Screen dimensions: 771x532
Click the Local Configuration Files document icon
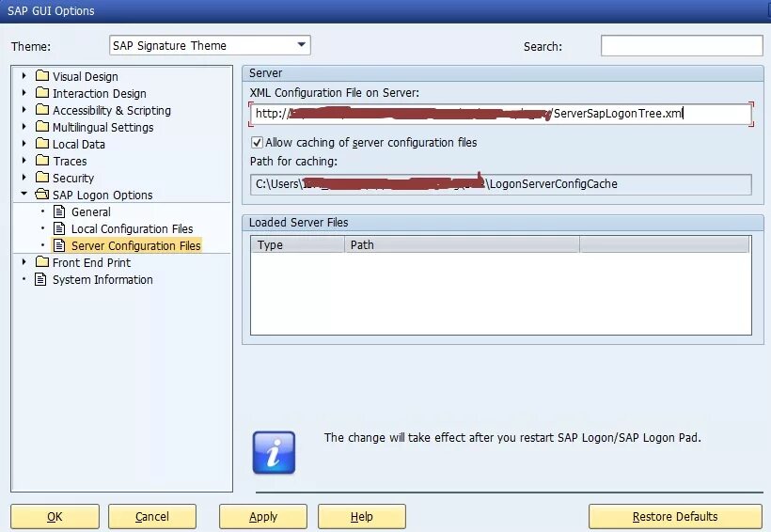point(59,228)
